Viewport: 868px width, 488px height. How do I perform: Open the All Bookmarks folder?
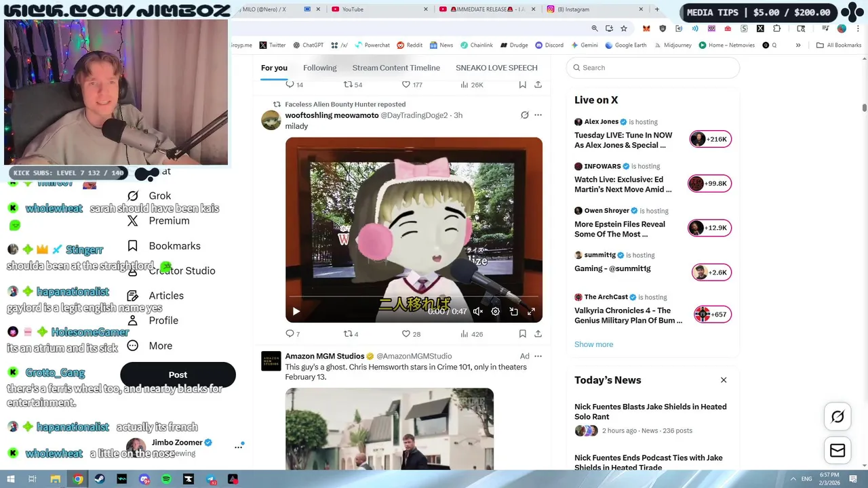839,45
